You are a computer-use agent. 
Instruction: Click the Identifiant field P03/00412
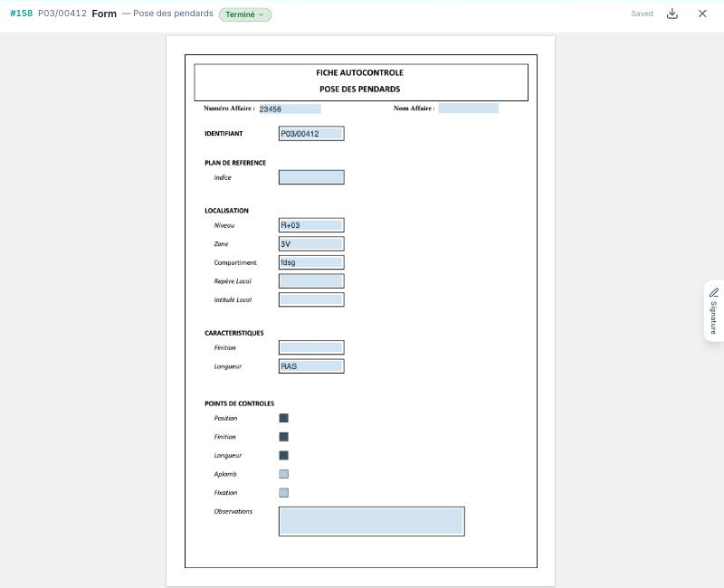tap(311, 133)
